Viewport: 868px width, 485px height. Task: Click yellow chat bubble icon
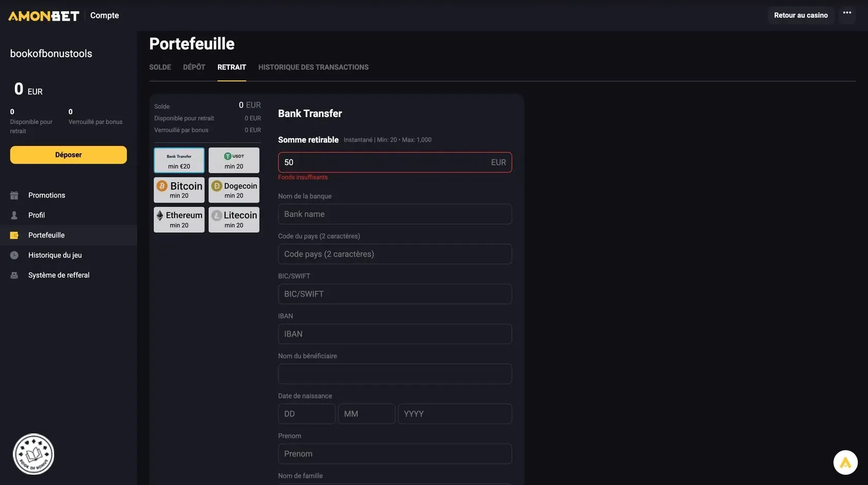click(x=845, y=462)
